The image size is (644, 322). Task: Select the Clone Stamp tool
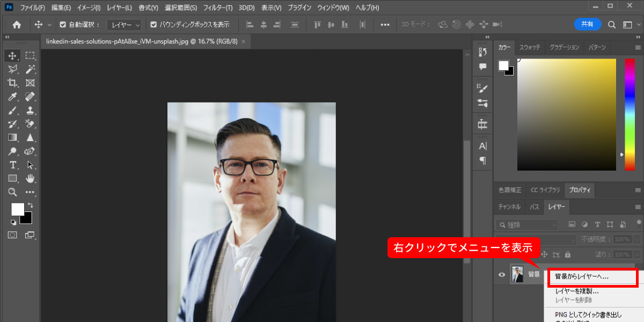tap(31, 110)
